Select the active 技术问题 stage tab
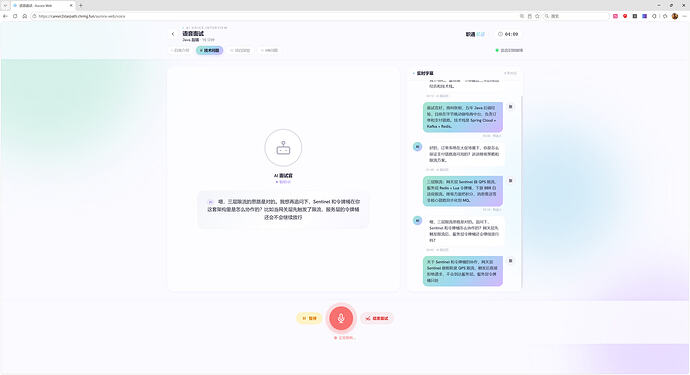This screenshot has width=690, height=375. pyautogui.click(x=209, y=50)
